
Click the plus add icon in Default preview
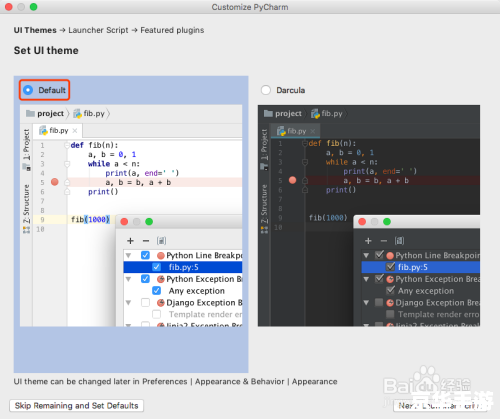[130, 241]
